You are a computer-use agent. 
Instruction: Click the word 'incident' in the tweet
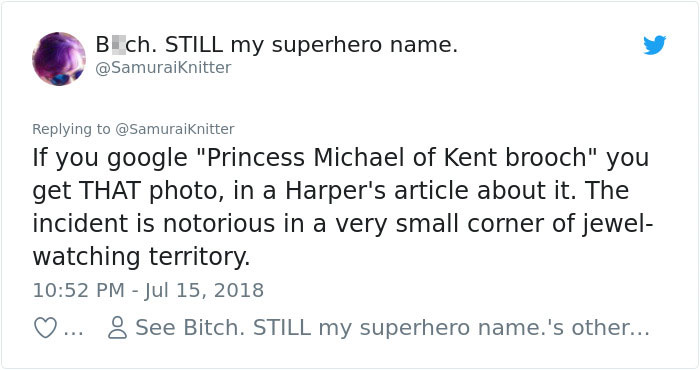pos(80,224)
